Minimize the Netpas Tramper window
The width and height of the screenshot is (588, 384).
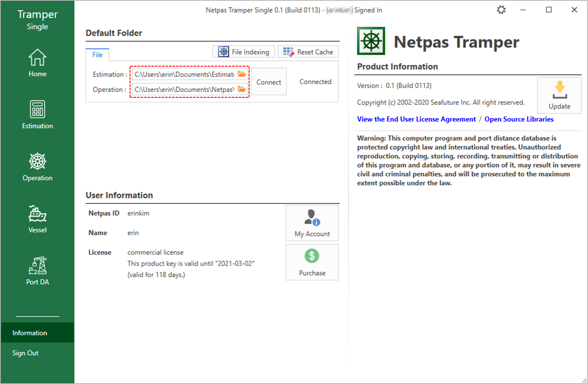(x=523, y=10)
